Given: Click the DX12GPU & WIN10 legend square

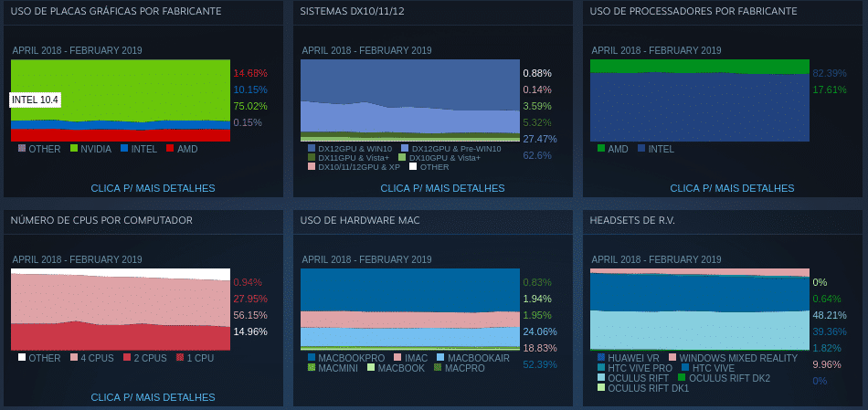Looking at the screenshot, I should 311,149.
